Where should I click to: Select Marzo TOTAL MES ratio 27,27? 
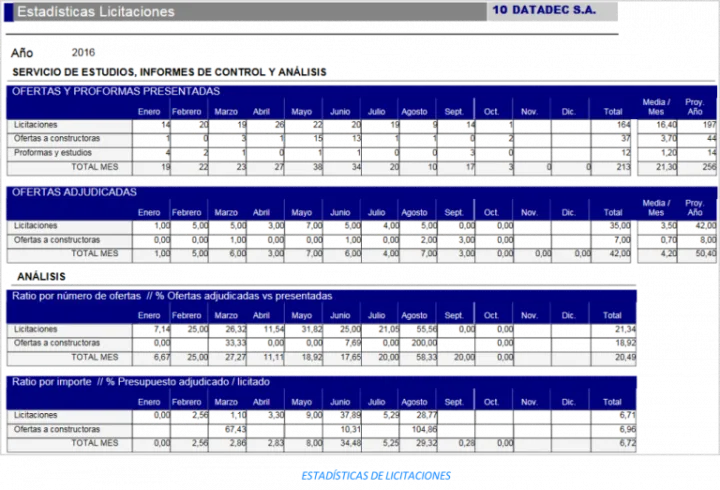click(x=236, y=357)
